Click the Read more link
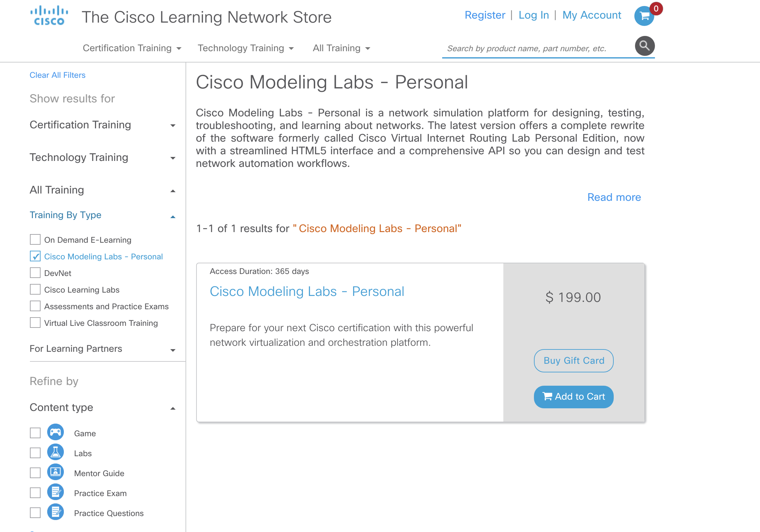 tap(614, 197)
